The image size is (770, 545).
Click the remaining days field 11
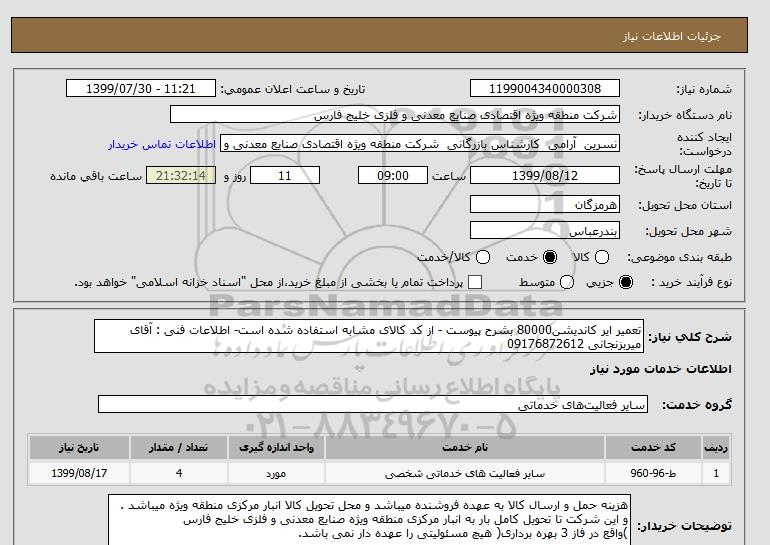coord(285,175)
